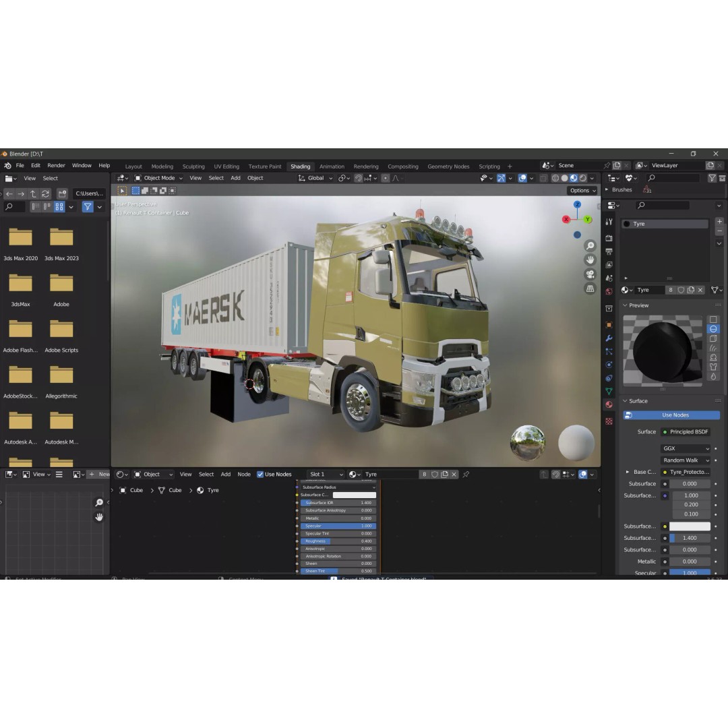728x728 pixels.
Task: Expand the Brushes outliner entry
Action: coord(607,190)
